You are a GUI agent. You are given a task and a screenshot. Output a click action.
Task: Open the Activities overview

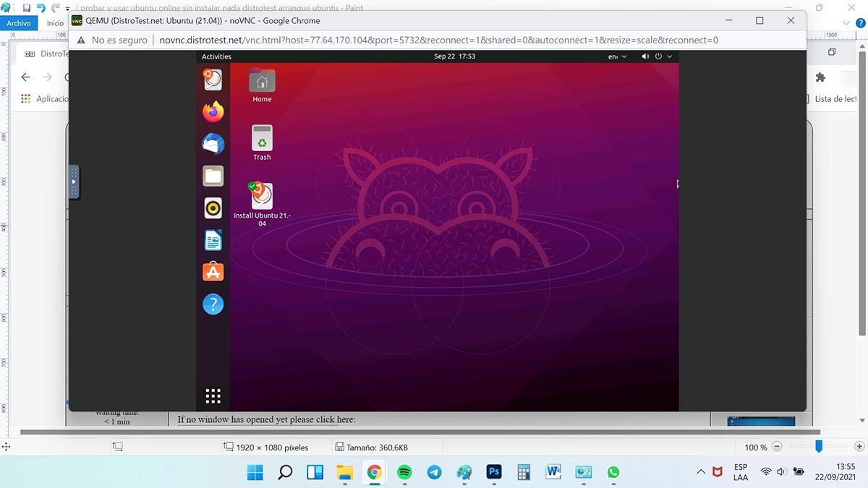[x=216, y=56]
